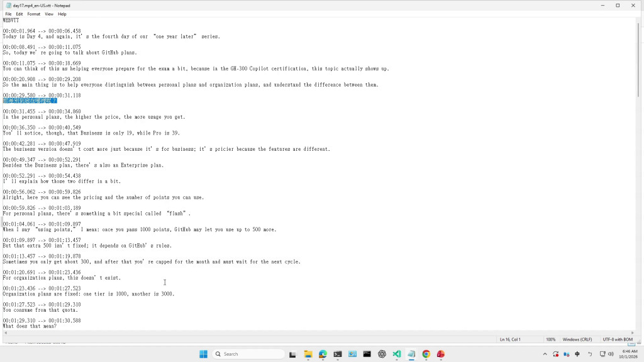Click the horizontal scrollbar left arrow
Viewport: 644px width, 362px height.
point(5,333)
